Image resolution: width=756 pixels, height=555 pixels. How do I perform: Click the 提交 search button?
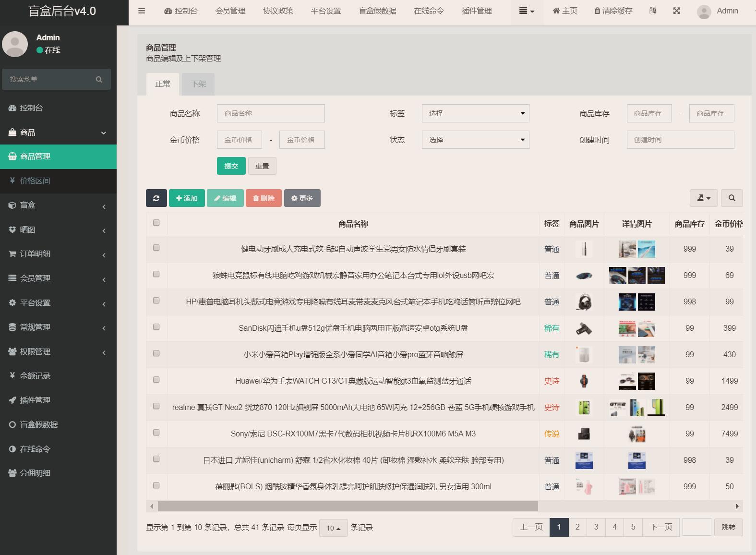231,166
